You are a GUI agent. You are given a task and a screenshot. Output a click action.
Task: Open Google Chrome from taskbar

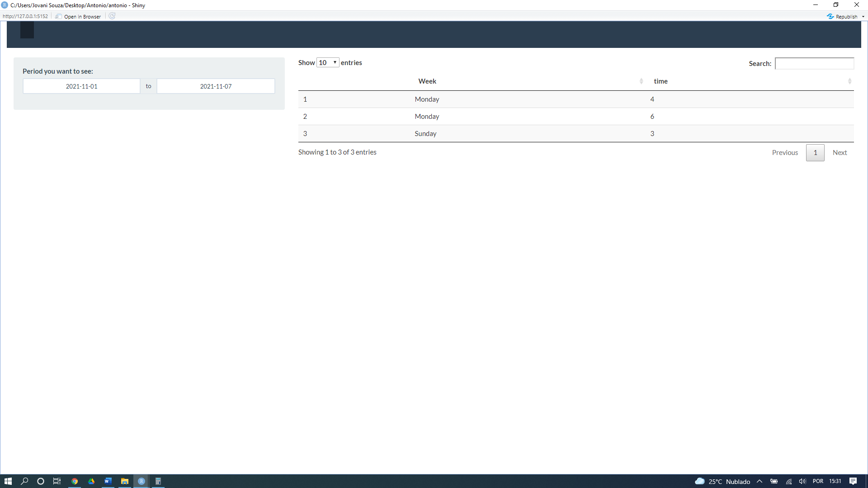(75, 481)
